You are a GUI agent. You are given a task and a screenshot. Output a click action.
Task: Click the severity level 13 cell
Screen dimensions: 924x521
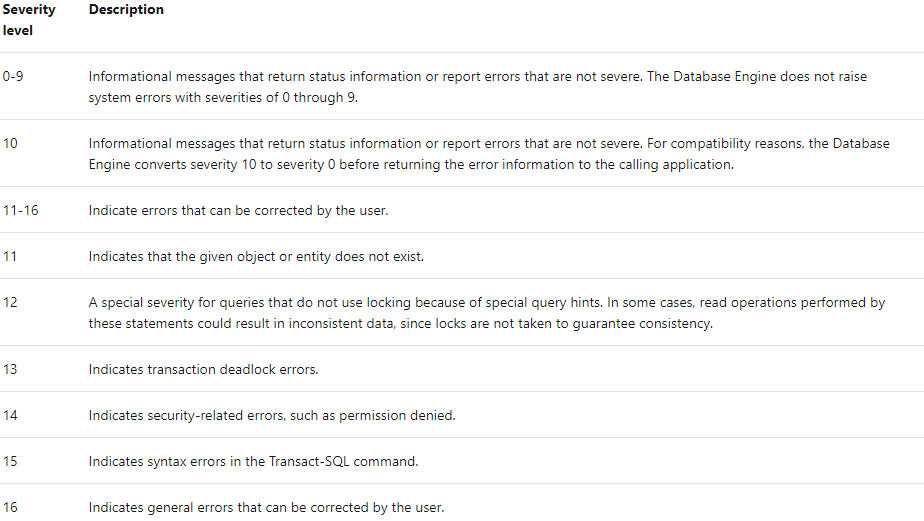tap(10, 369)
